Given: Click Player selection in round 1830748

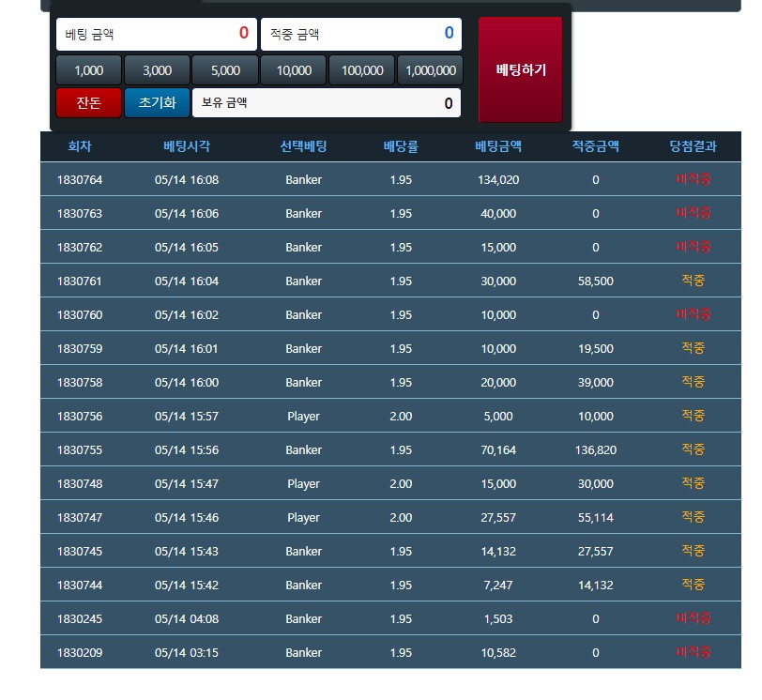Looking at the screenshot, I should click(304, 484).
